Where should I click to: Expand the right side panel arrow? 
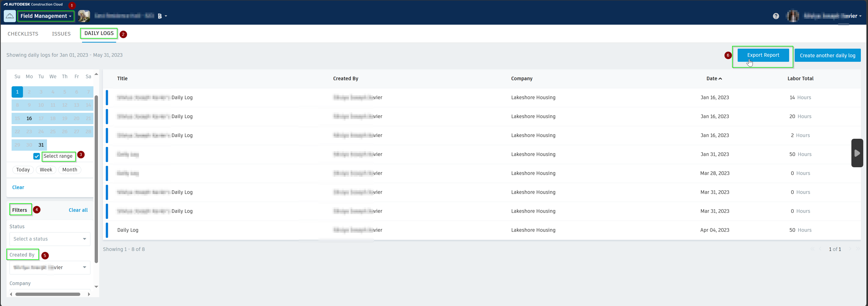[857, 153]
